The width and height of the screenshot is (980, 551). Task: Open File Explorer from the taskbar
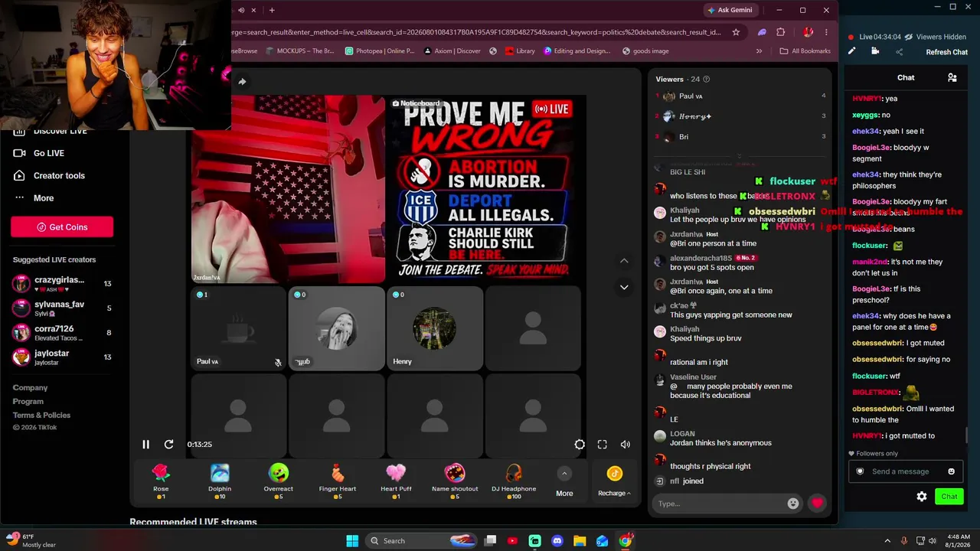pos(580,541)
